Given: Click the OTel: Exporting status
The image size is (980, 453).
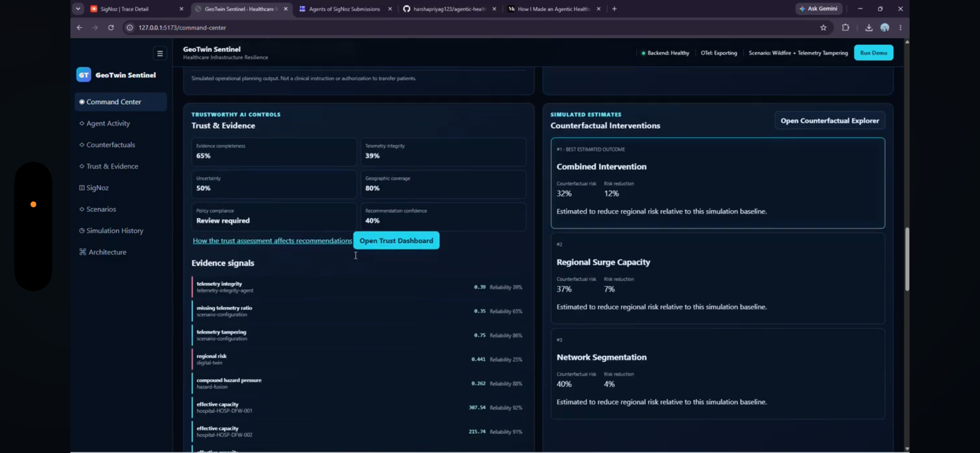Looking at the screenshot, I should [x=719, y=53].
